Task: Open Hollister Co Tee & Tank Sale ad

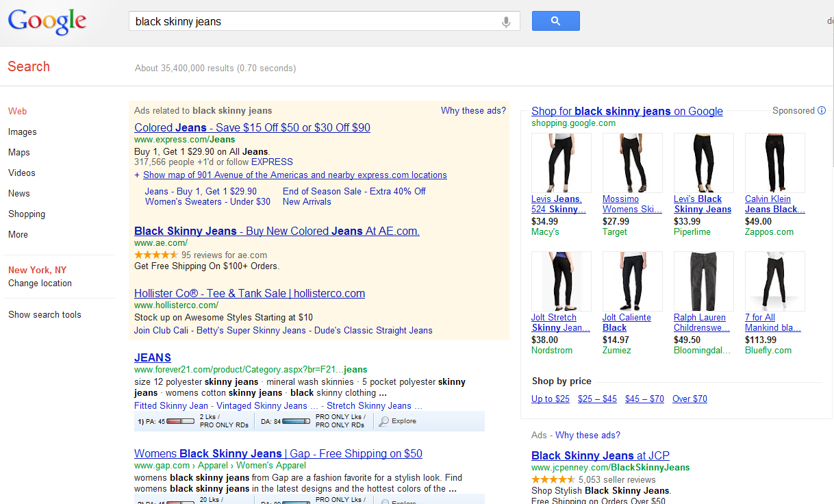Action: click(249, 293)
